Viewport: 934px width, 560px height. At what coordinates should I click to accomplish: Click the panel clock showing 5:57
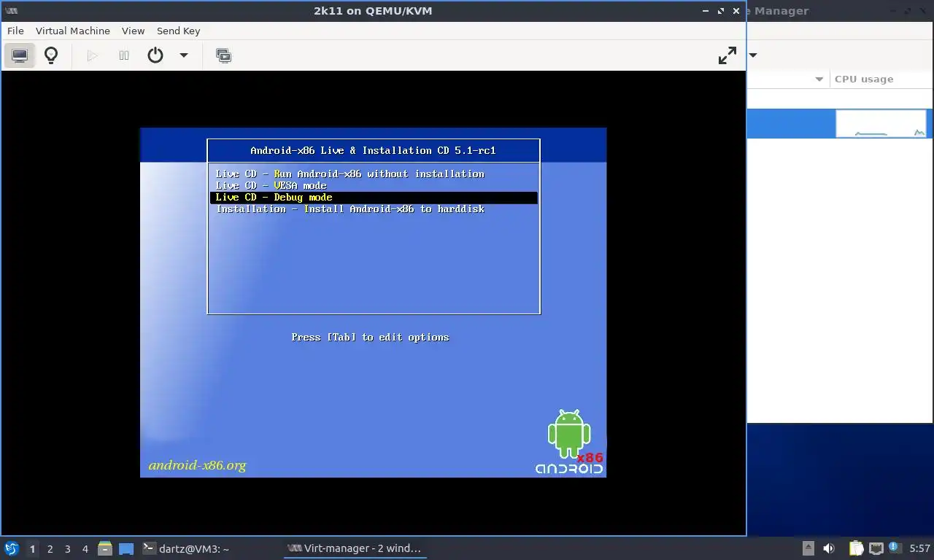920,548
